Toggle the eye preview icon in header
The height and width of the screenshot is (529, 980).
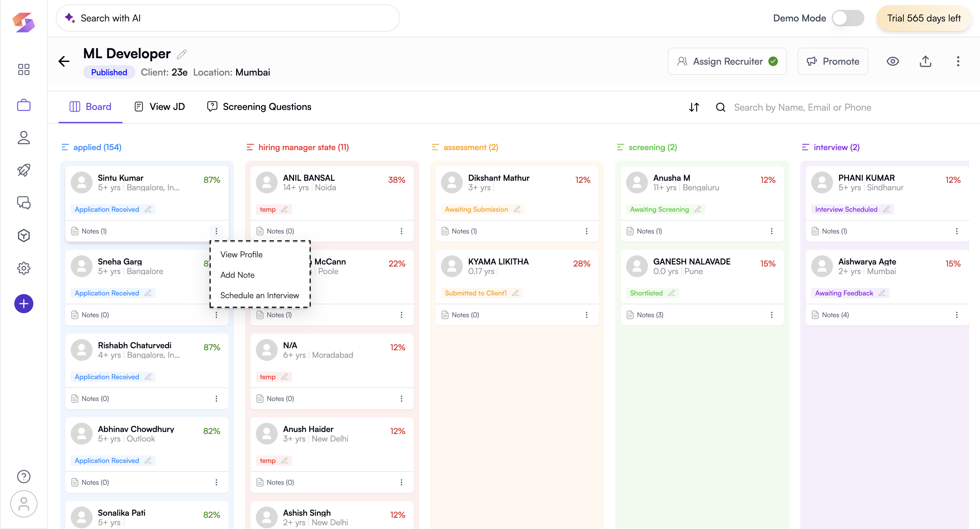click(x=893, y=61)
